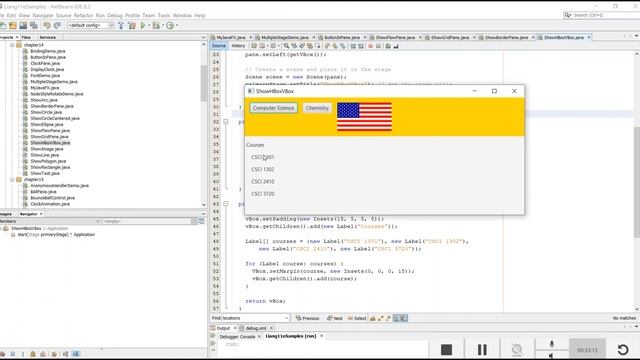
Task: Open the Profile Project dropdown arrow
Action: coord(177,25)
